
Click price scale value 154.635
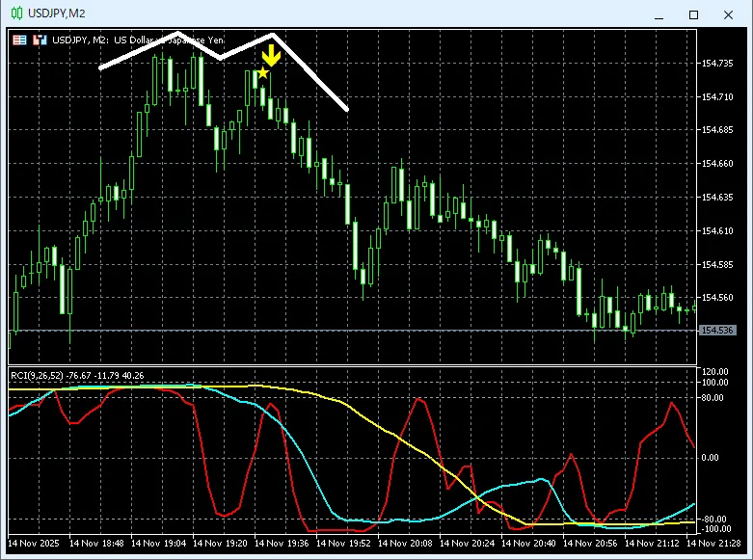717,198
